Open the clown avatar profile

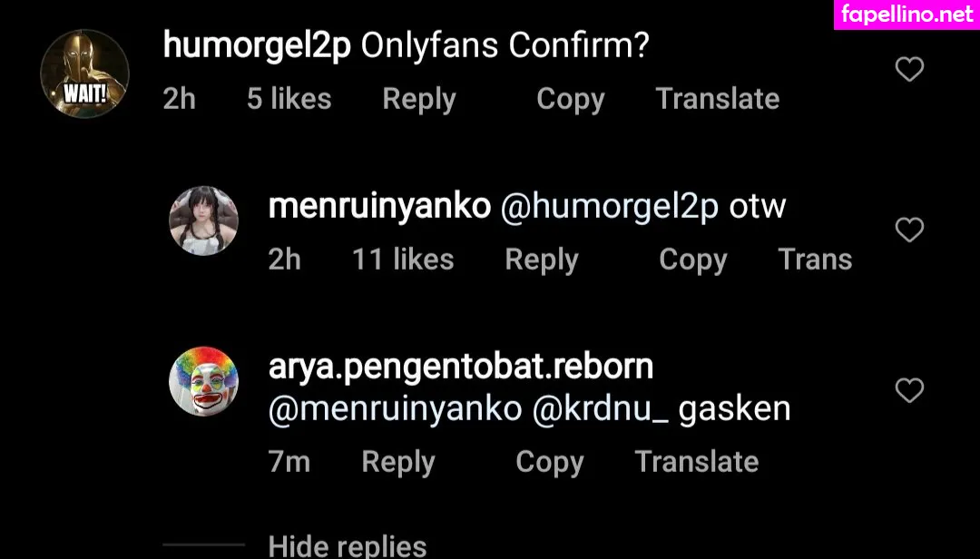[204, 381]
